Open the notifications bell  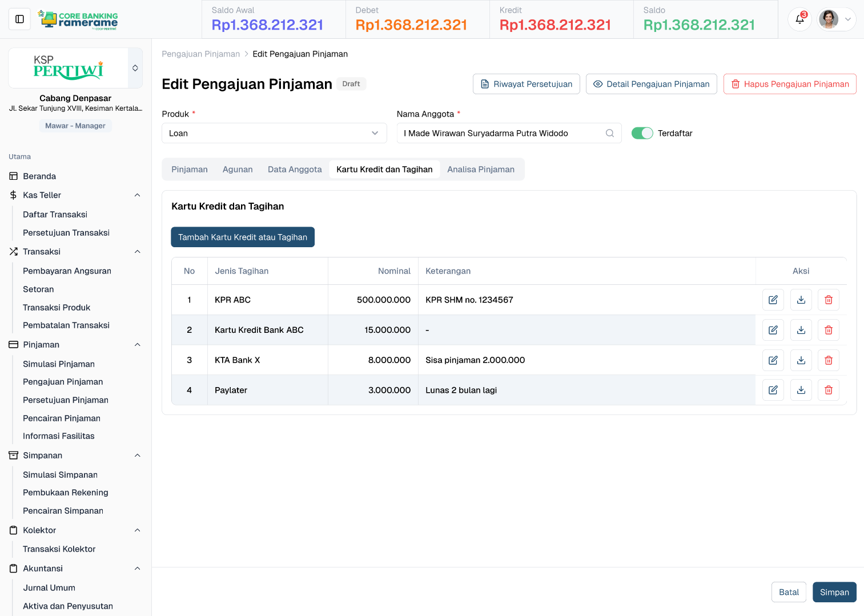point(799,19)
